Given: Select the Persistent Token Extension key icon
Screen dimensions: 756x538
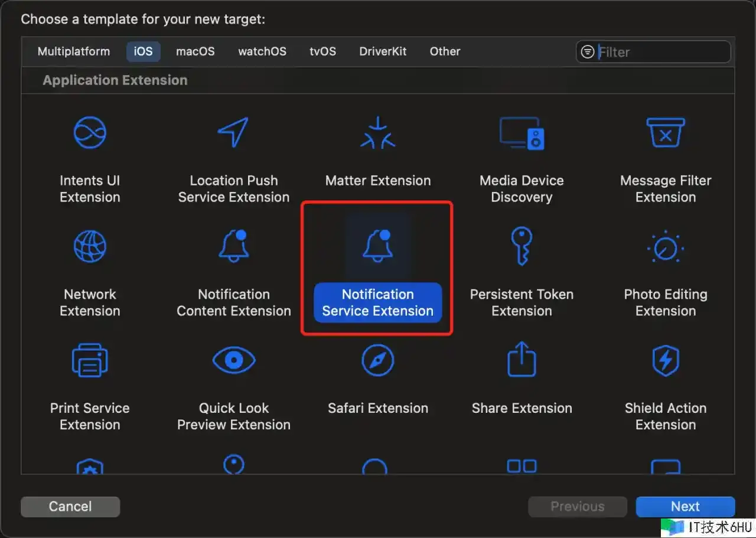Looking at the screenshot, I should pyautogui.click(x=522, y=246).
